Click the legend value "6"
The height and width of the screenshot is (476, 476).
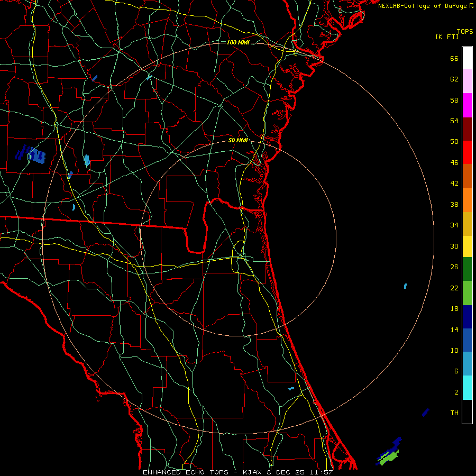456,371
